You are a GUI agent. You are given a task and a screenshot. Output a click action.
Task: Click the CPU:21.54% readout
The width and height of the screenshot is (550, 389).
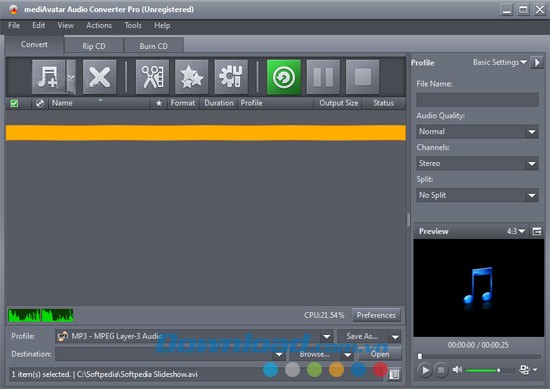coord(324,315)
